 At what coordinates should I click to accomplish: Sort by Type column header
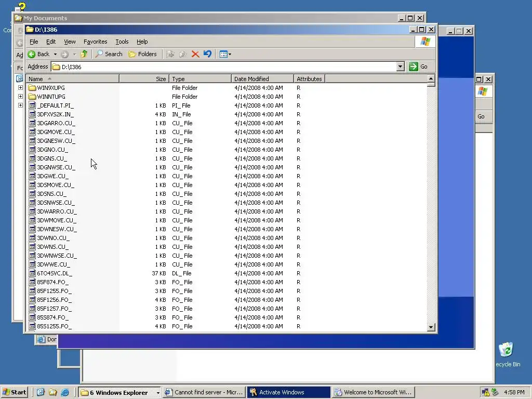tap(200, 79)
